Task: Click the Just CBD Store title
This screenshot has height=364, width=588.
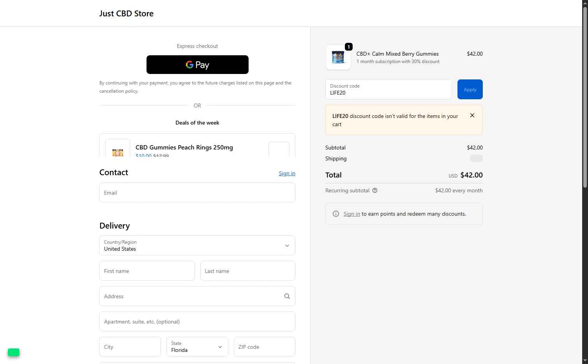Action: pyautogui.click(x=126, y=14)
